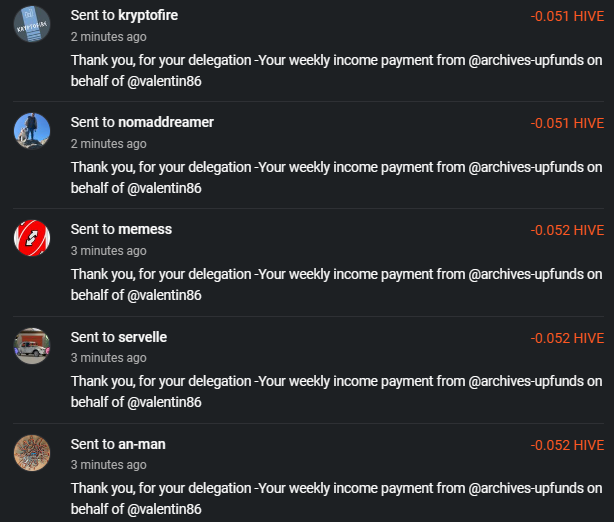
Task: Click the kryptofire transfer's 2 minutes ago timestamp
Action: pyautogui.click(x=108, y=37)
